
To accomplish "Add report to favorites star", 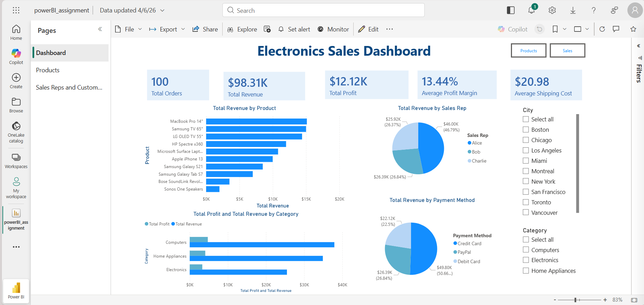I will pyautogui.click(x=633, y=29).
